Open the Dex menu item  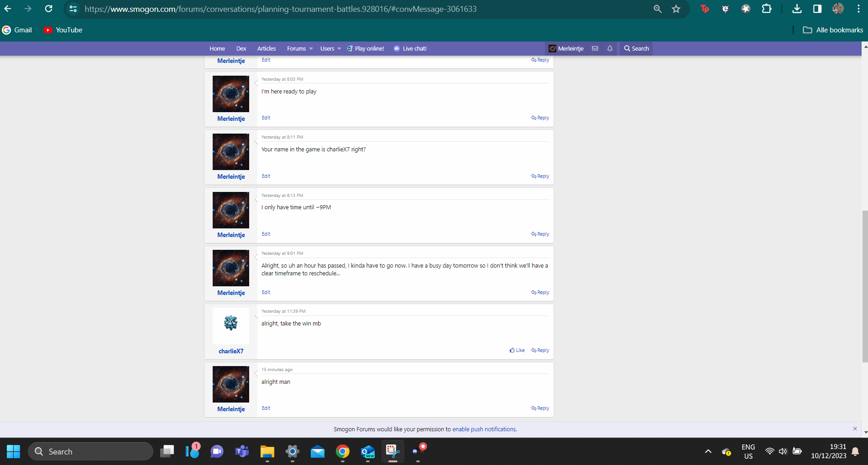(x=241, y=49)
